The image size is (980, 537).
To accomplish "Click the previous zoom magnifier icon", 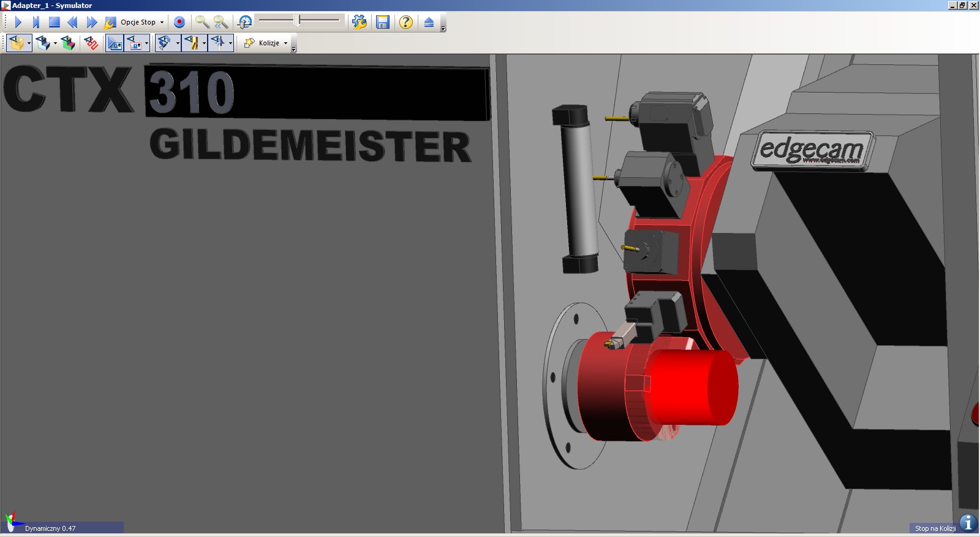I will (221, 23).
